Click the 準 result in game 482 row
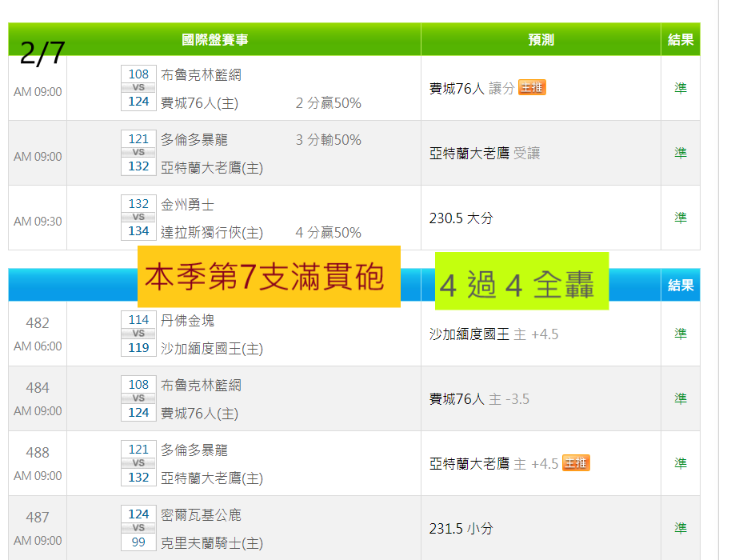This screenshot has height=560, width=735. (681, 334)
